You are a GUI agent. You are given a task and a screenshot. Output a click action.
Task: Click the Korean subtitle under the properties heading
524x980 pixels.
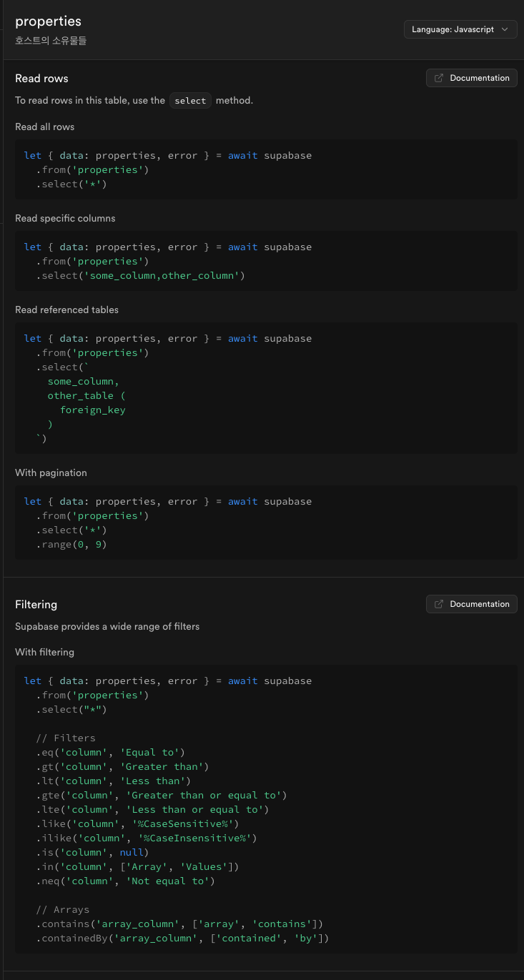pyautogui.click(x=51, y=41)
